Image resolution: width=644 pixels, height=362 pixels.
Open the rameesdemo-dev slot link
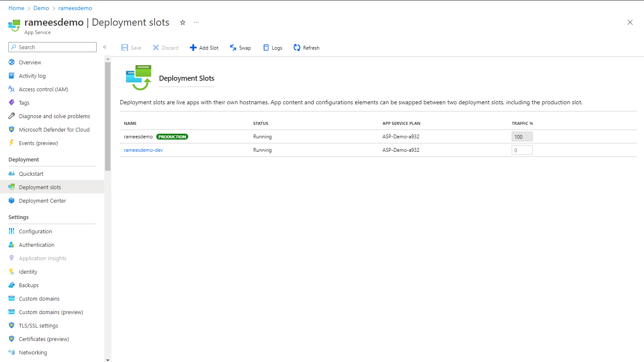[143, 150]
